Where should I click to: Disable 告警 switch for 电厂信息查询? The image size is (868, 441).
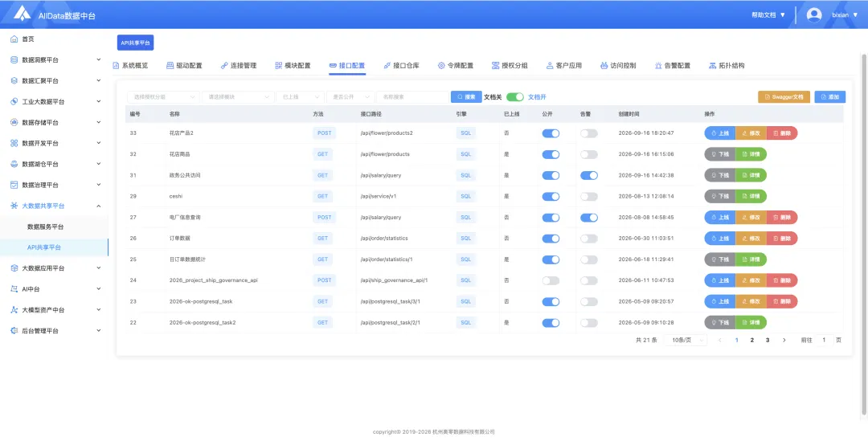point(589,218)
